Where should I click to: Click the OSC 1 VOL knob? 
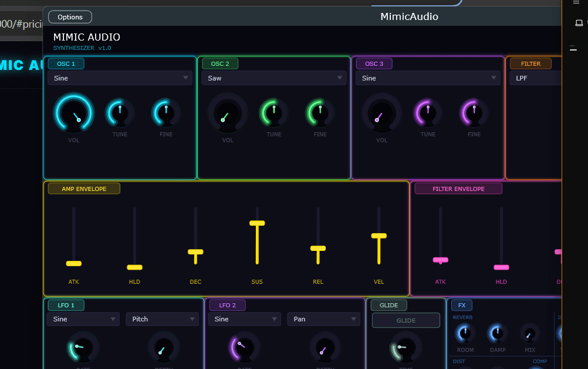pos(74,113)
